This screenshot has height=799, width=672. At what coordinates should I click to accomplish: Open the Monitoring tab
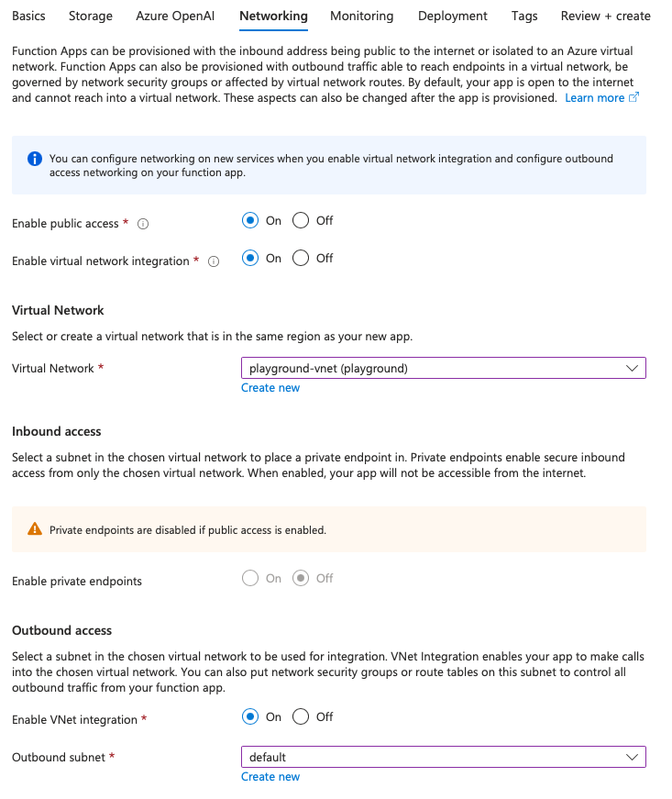tap(361, 16)
